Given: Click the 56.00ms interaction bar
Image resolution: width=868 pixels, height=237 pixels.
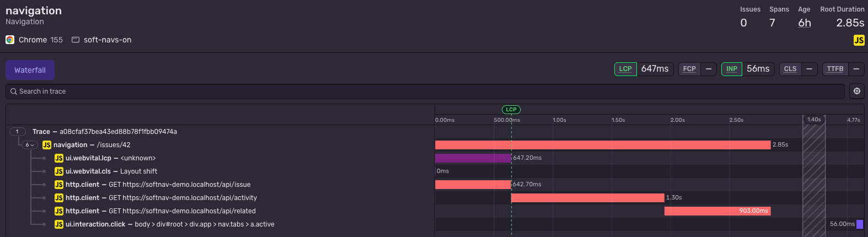Looking at the screenshot, I should tap(860, 224).
